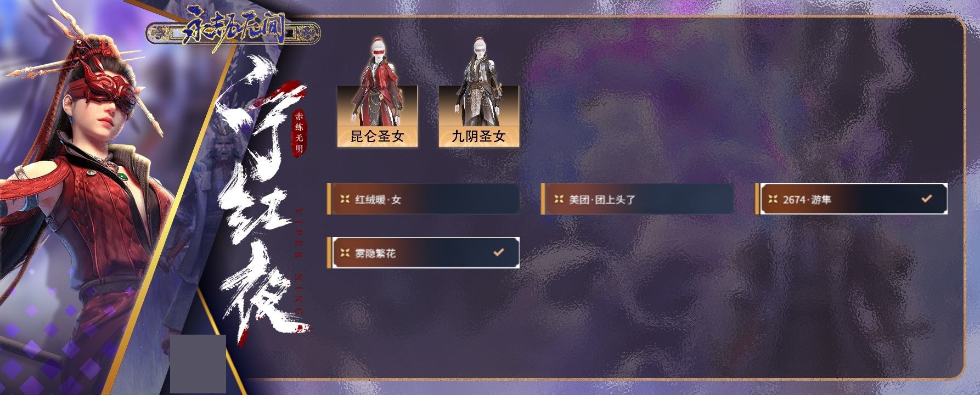Click the cross icon beside 红绒暖·女
Screen dimensions: 980x395
[x=345, y=199]
